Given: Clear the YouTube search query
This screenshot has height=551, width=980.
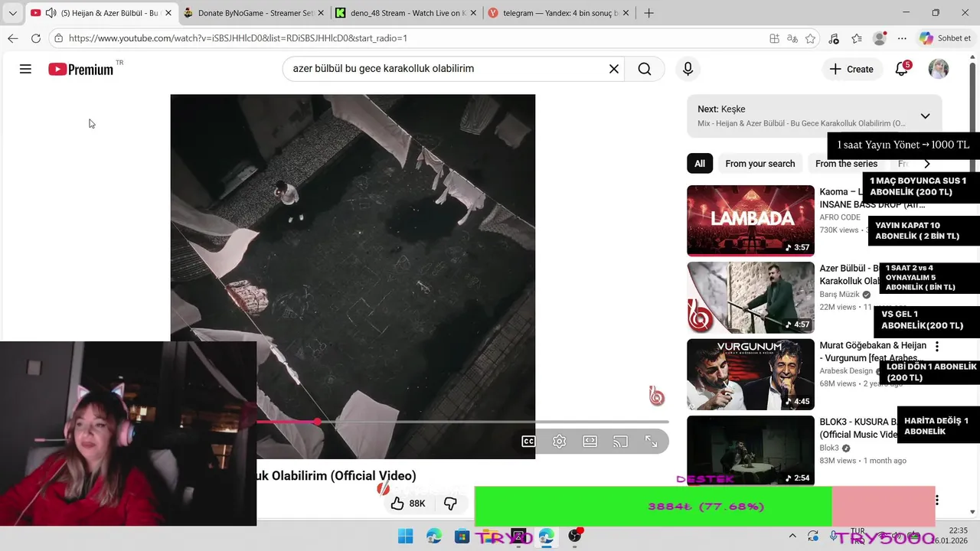Looking at the screenshot, I should 614,69.
